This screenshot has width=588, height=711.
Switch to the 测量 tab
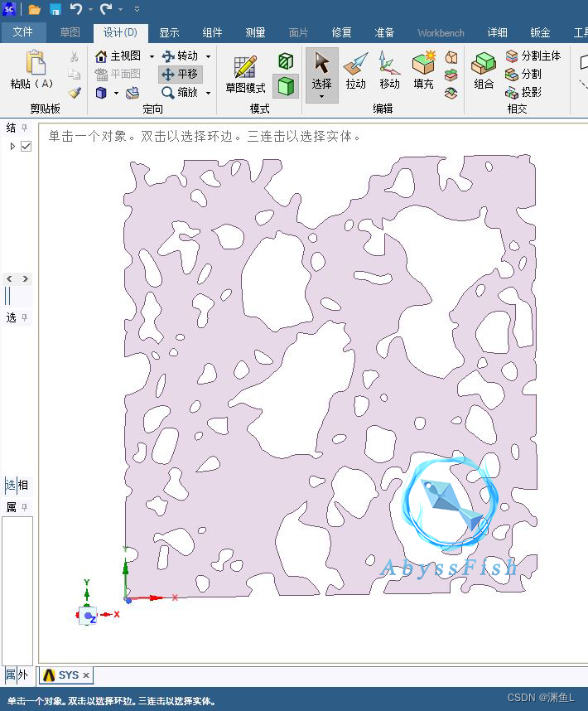coord(255,32)
